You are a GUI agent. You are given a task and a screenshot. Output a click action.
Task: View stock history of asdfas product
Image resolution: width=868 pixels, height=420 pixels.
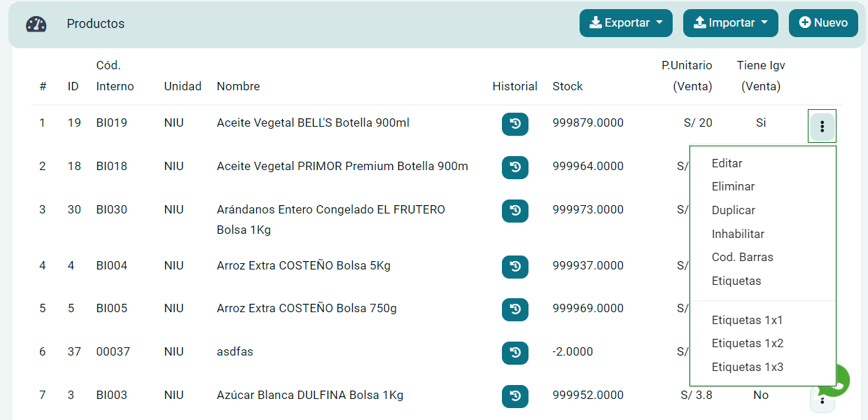coord(514,353)
